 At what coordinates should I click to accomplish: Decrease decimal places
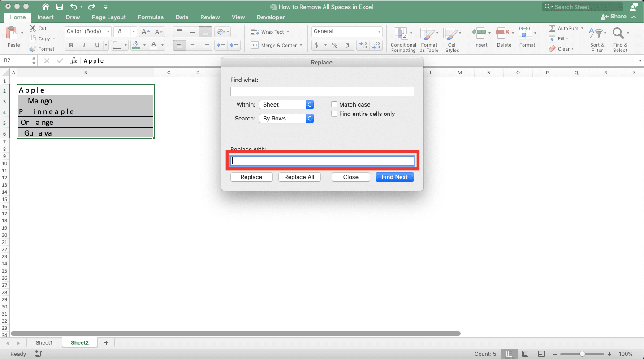(376, 45)
